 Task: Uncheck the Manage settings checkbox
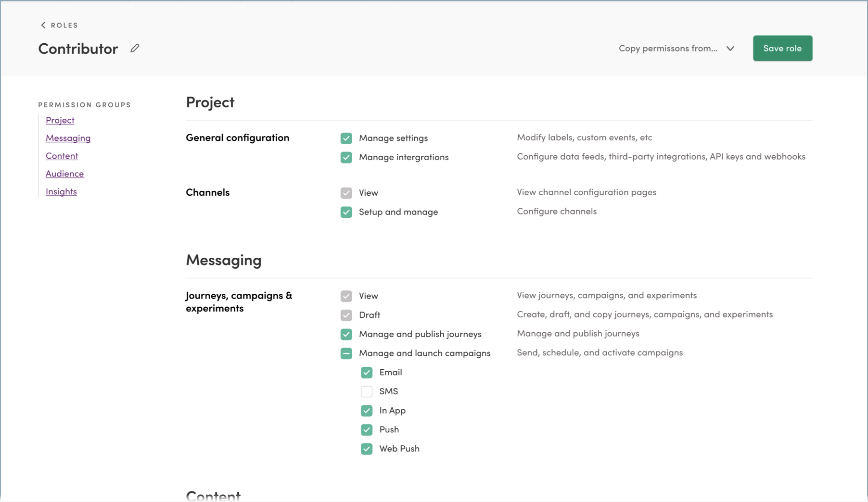click(x=346, y=138)
